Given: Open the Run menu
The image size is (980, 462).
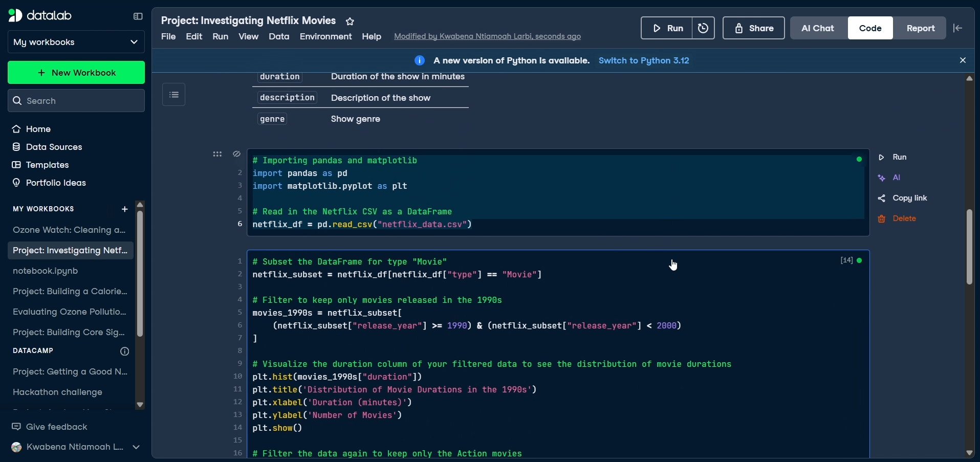Looking at the screenshot, I should 221,37.
